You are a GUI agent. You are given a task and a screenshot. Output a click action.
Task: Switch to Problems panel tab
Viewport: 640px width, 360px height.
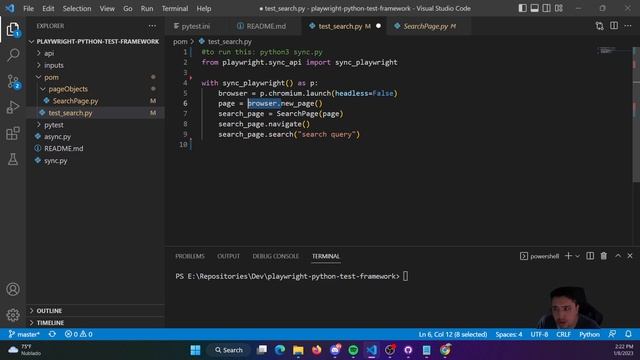[x=190, y=256]
